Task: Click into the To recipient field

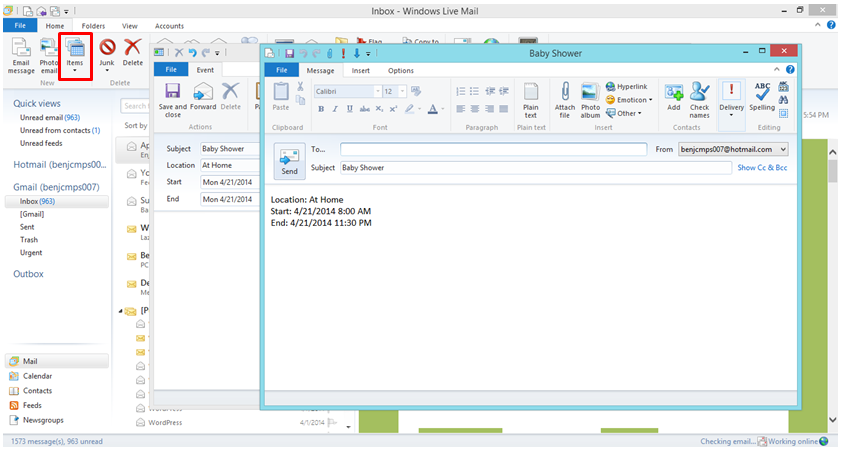Action: tap(493, 149)
